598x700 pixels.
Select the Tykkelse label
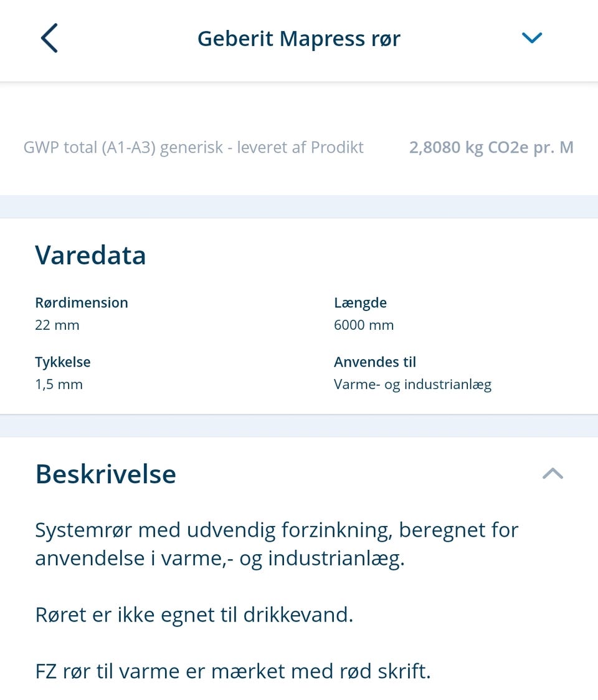tap(63, 362)
